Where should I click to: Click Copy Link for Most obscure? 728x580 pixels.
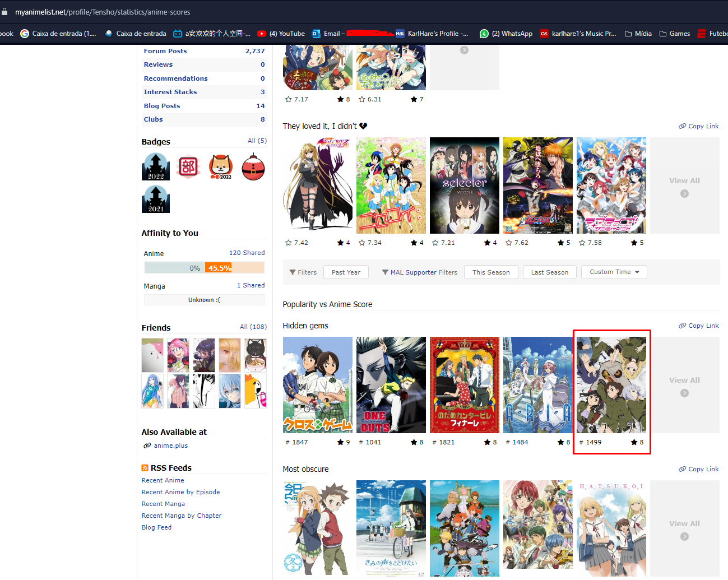[699, 469]
